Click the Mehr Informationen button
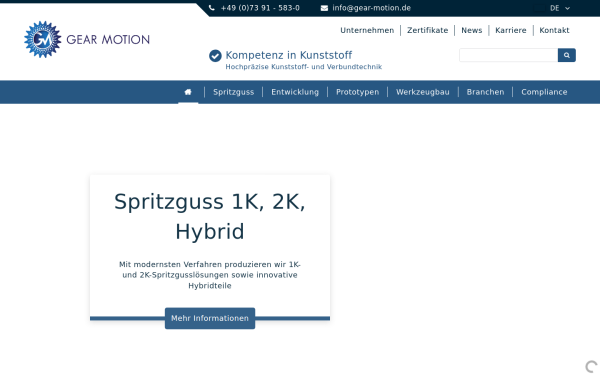The height and width of the screenshot is (375, 600). point(210,318)
